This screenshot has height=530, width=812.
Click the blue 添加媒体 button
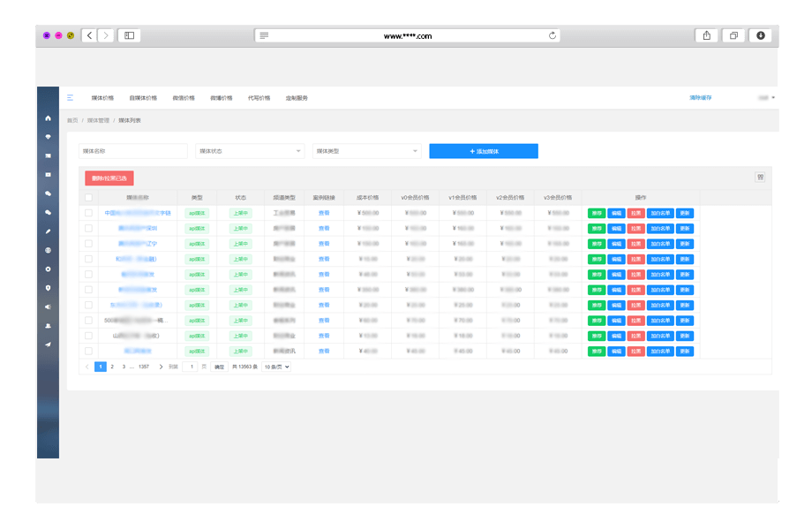point(484,151)
